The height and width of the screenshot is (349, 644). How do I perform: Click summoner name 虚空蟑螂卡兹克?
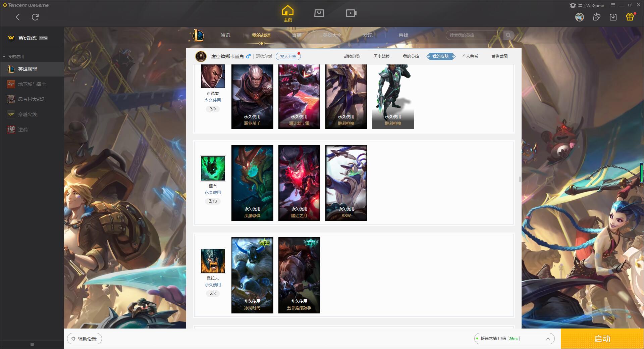[227, 56]
